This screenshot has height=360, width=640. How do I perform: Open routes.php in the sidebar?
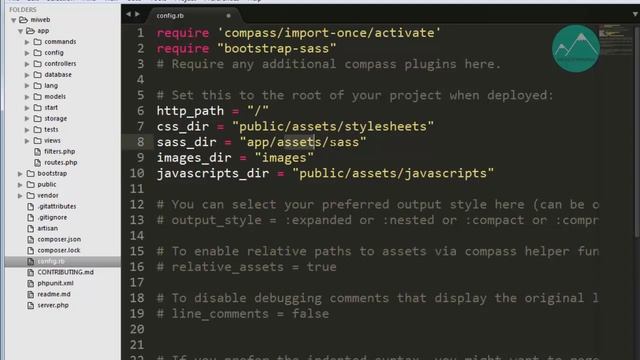coord(61,162)
